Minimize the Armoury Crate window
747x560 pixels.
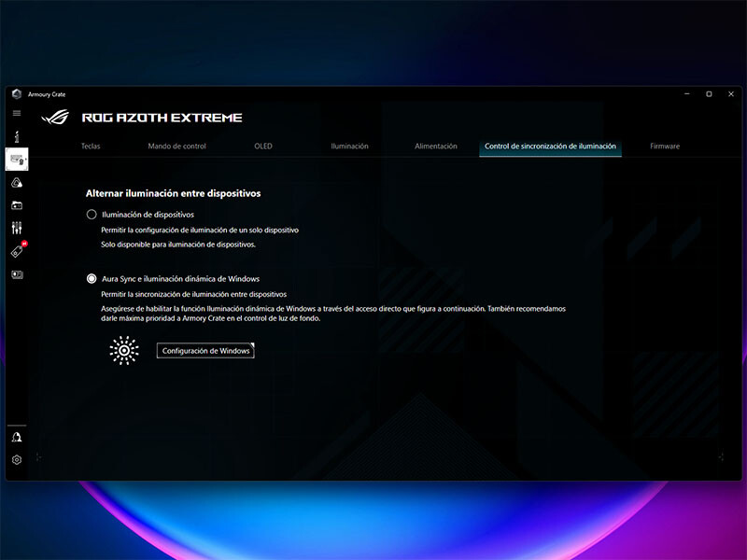(x=687, y=94)
